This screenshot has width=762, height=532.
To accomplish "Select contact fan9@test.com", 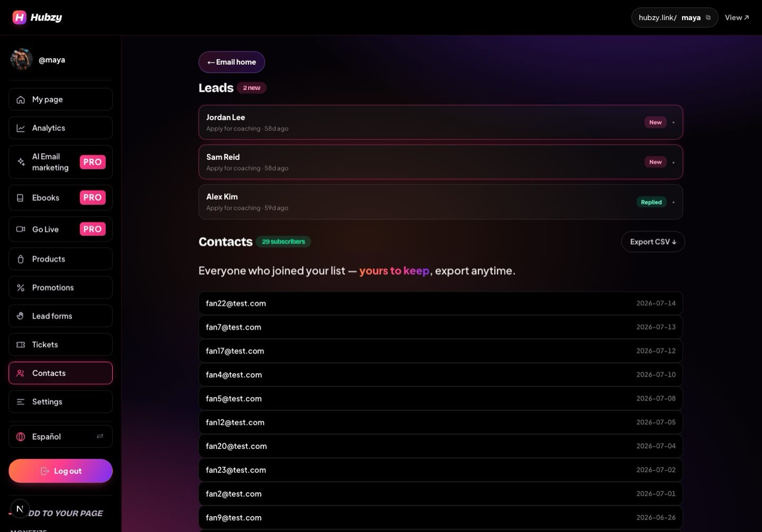I will [x=441, y=517].
